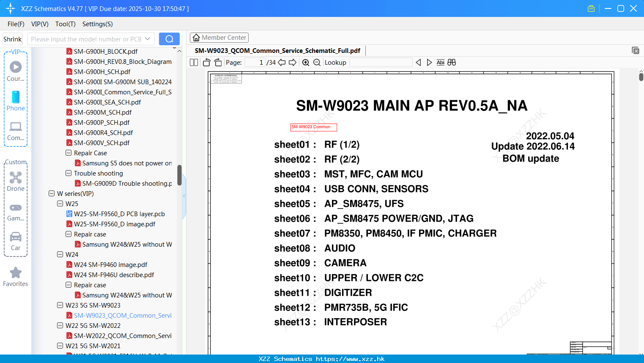Collapse the Repair Case node above Samsung S5
The image size is (644, 363).
(x=69, y=153)
